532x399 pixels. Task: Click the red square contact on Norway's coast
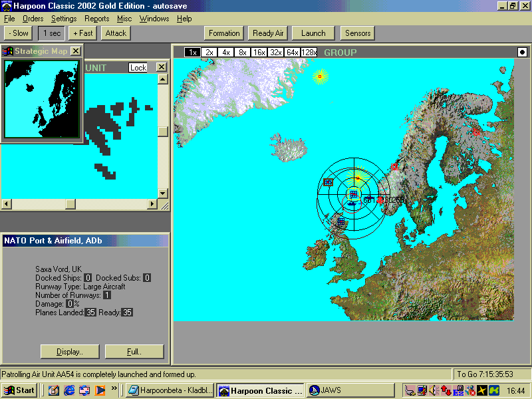coord(394,167)
